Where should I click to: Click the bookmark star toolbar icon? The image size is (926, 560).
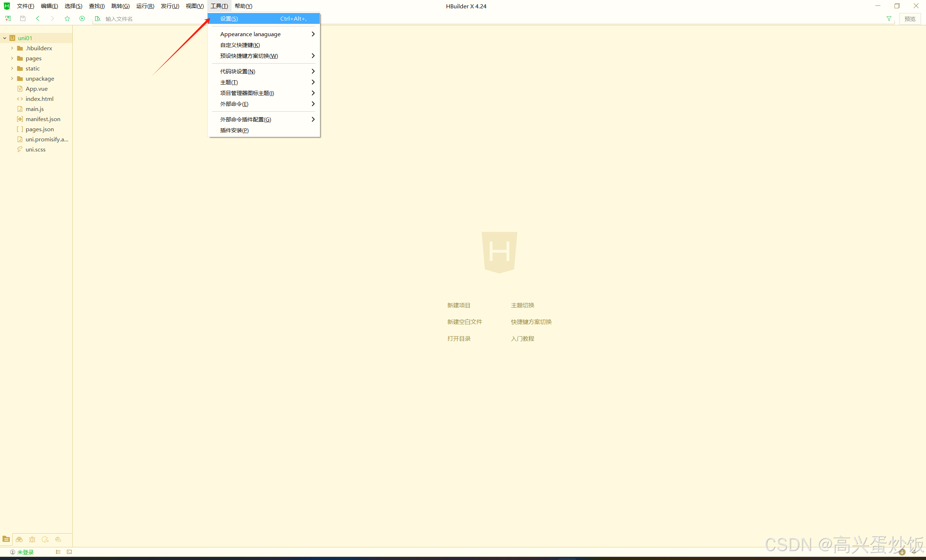(67, 18)
